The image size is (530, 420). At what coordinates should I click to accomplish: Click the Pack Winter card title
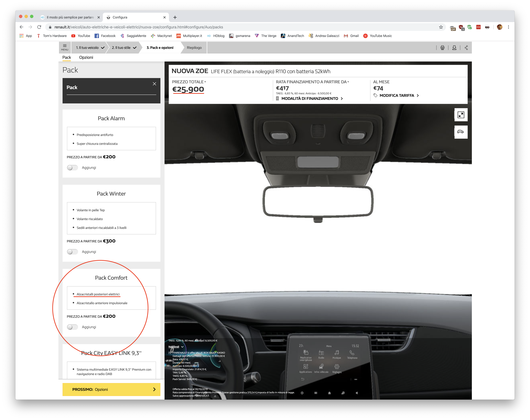(x=111, y=194)
